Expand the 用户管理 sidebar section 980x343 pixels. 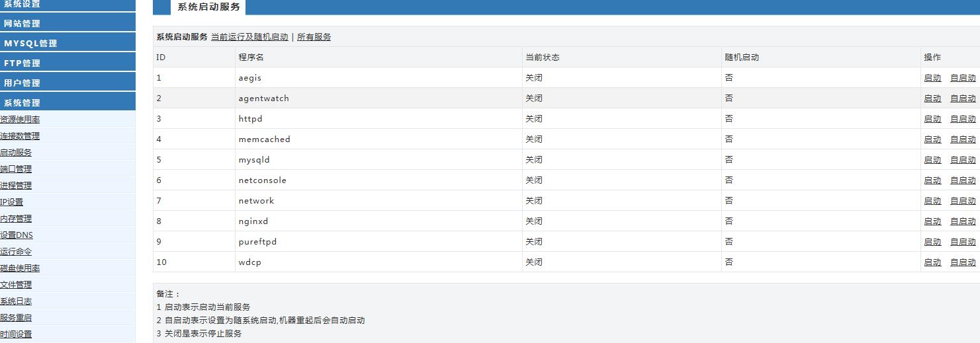pyautogui.click(x=67, y=83)
